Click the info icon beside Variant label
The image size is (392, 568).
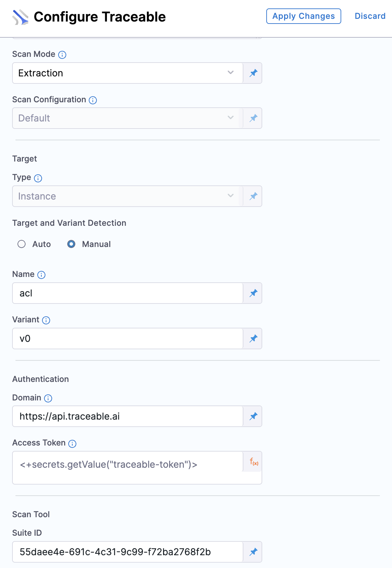click(x=46, y=320)
